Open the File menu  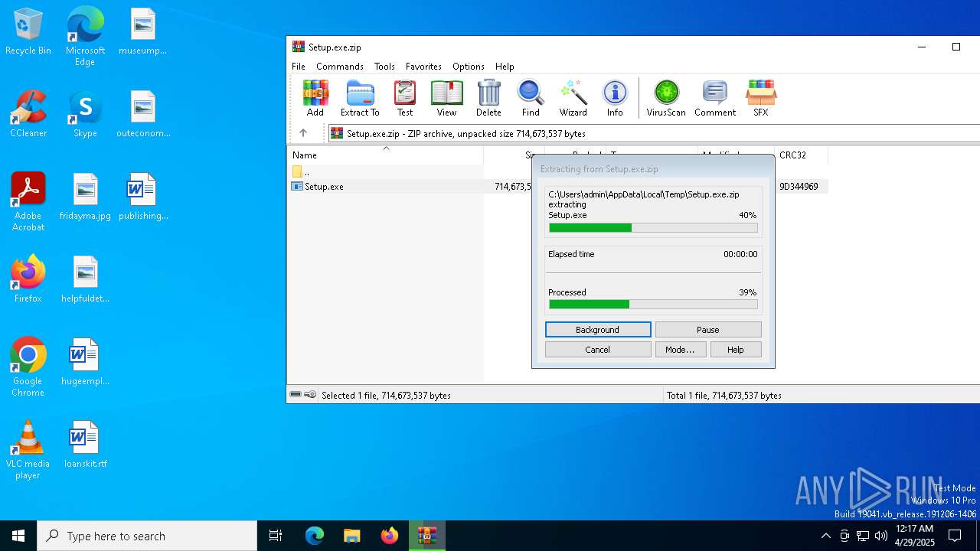[299, 67]
